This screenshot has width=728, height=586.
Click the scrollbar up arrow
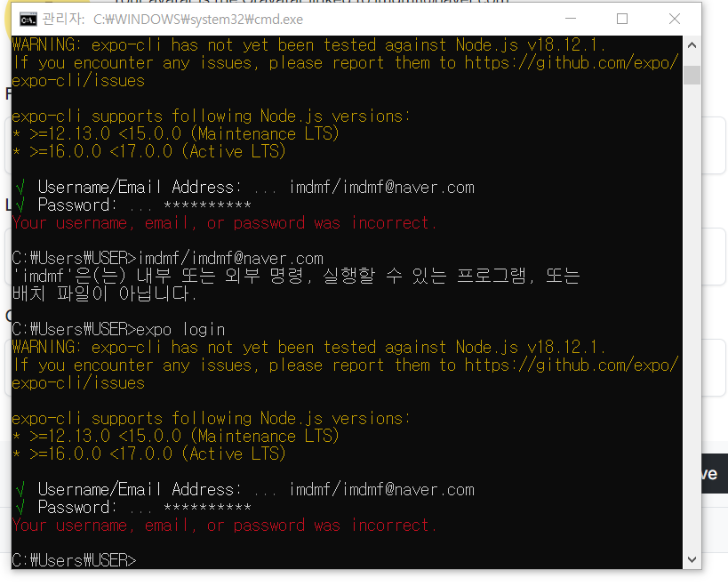[692, 45]
